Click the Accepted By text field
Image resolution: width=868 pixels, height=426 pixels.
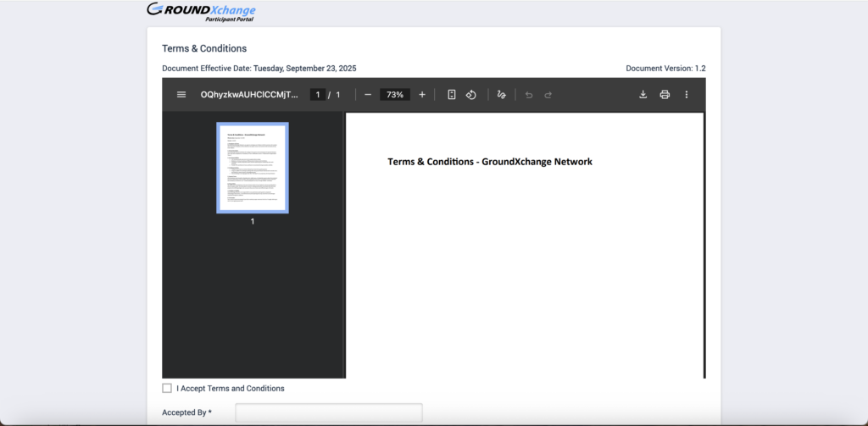coord(328,412)
